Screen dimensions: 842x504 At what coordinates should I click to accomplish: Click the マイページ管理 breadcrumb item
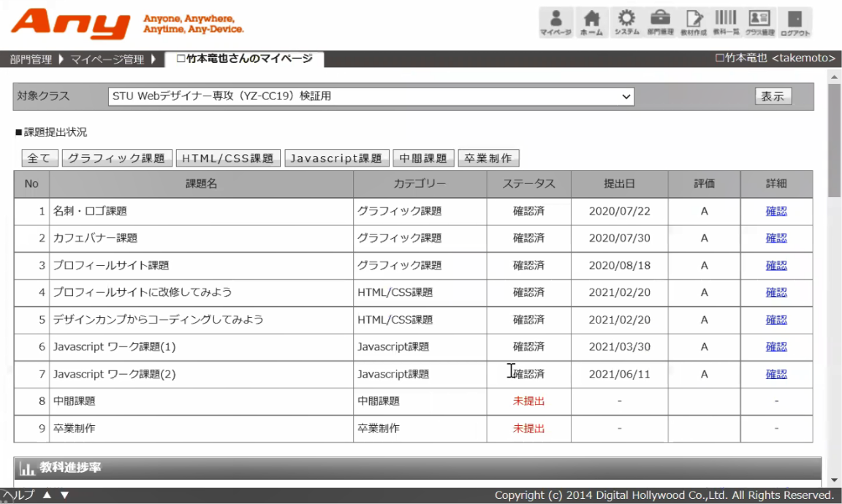coord(107,60)
